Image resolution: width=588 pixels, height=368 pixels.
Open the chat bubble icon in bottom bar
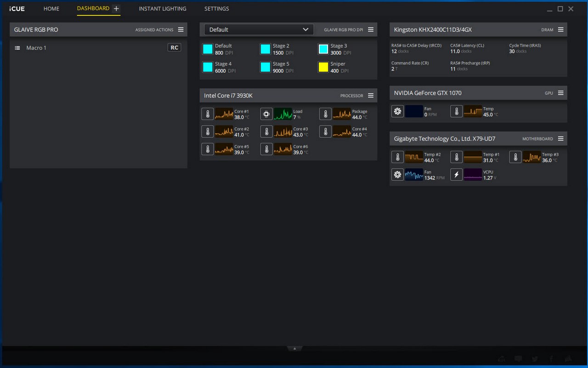(518, 359)
